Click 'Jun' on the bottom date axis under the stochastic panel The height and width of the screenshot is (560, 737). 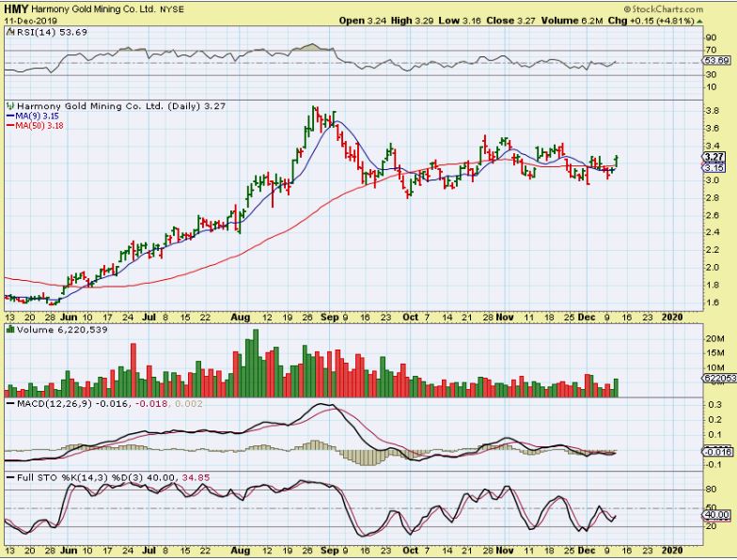coord(70,551)
